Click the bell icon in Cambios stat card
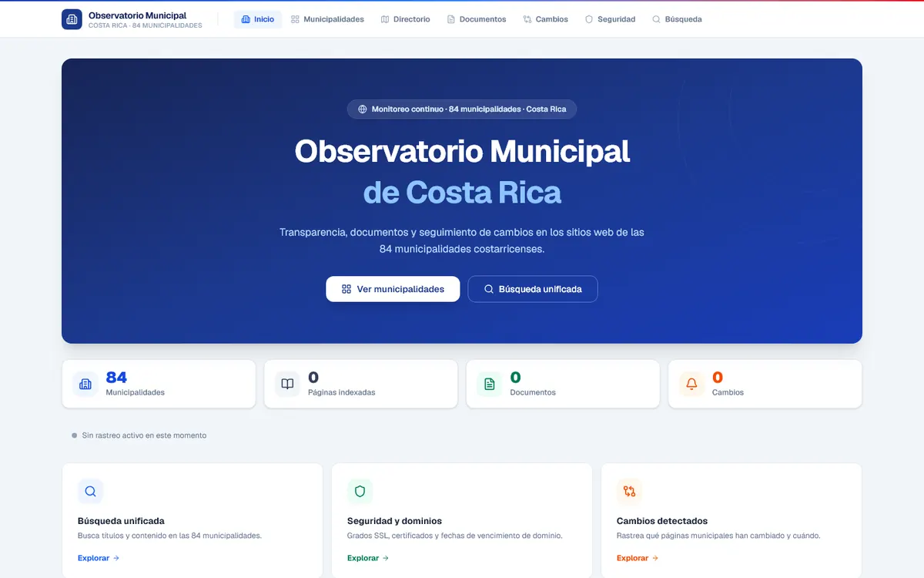924x578 pixels. (x=691, y=384)
